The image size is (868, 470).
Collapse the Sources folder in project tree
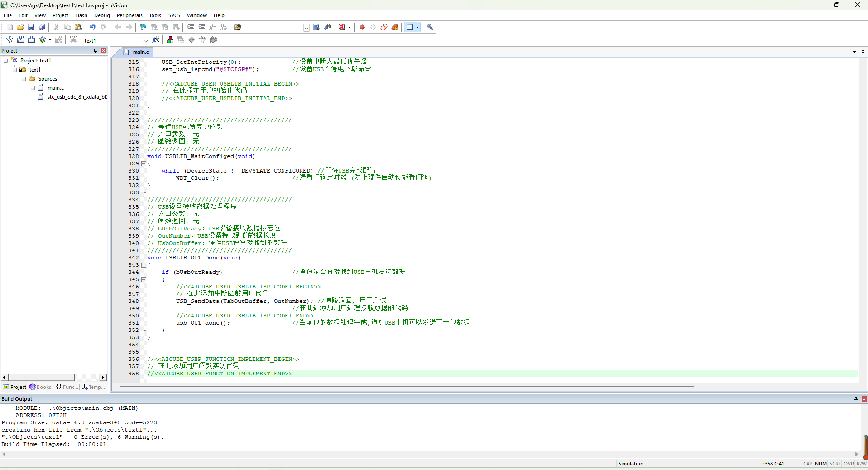[x=24, y=79]
